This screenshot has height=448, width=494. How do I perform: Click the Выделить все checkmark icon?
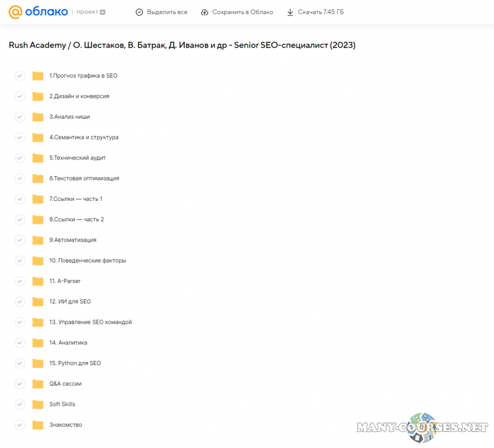pos(139,12)
